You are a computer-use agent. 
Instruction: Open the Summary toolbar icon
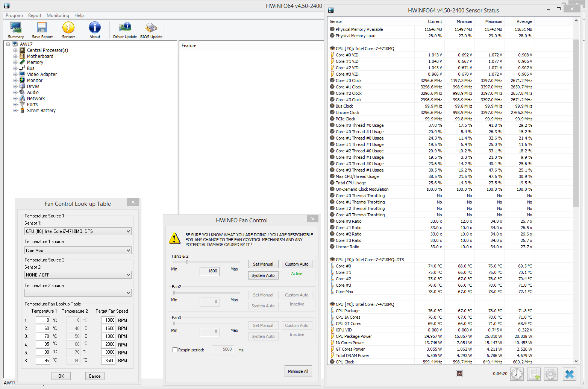coord(16,30)
